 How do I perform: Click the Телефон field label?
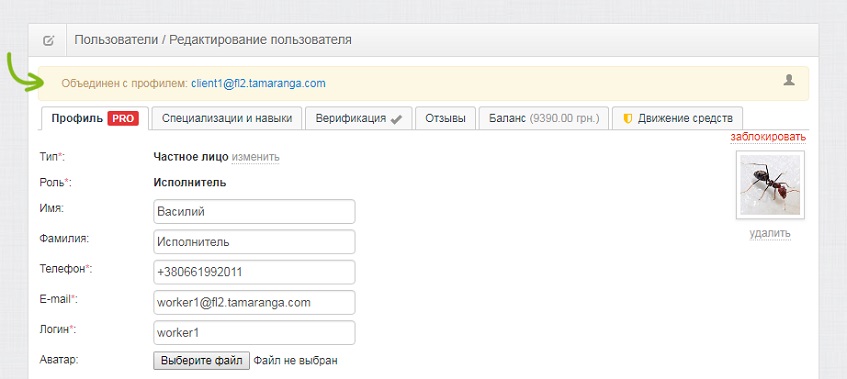coord(65,268)
